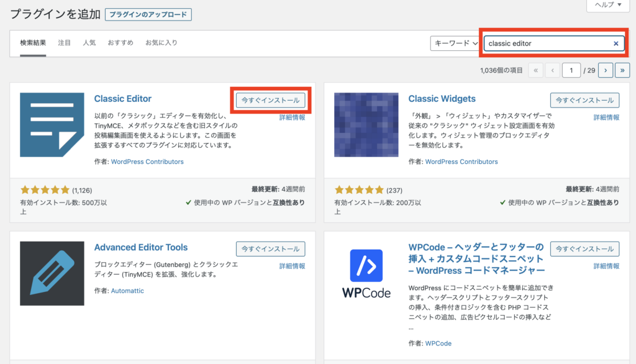Jump to the last results page
The image size is (636, 364).
click(x=622, y=70)
